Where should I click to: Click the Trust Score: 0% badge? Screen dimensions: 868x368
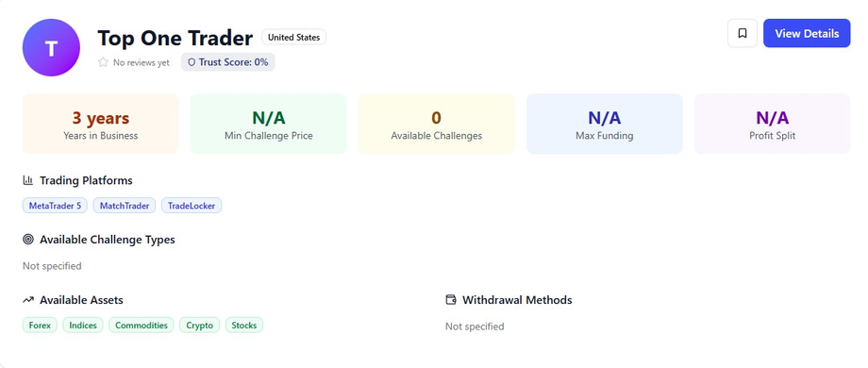228,62
